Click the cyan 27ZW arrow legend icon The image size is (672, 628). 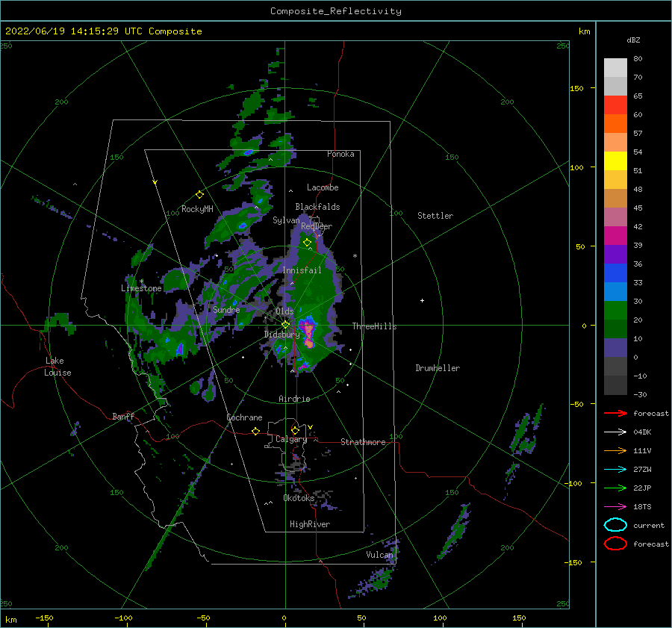[615, 470]
